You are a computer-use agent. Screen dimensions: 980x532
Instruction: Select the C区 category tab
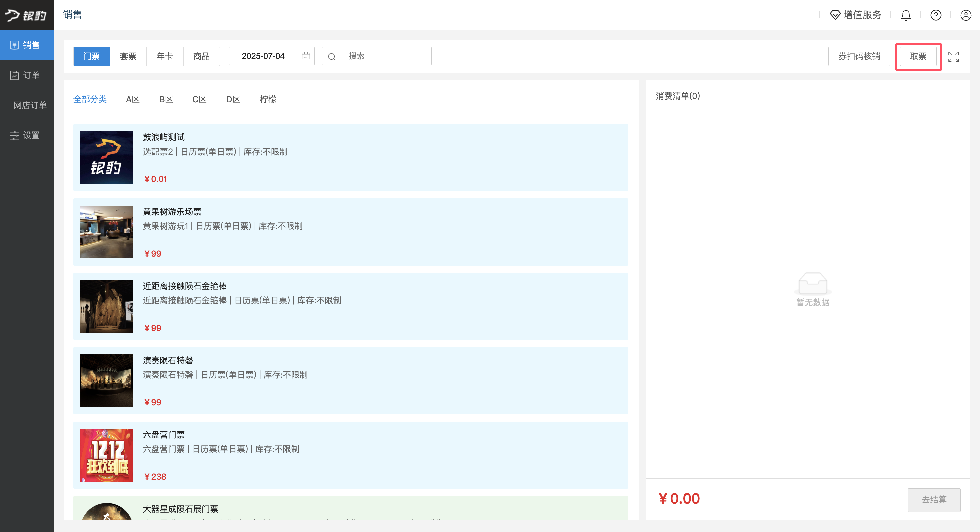pyautogui.click(x=199, y=99)
